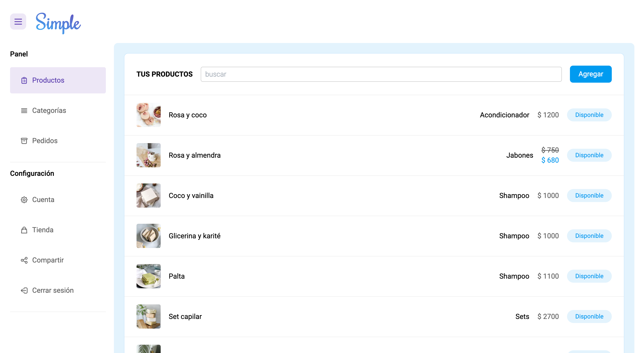Open the Categorías menu item
The width and height of the screenshot is (644, 353).
[49, 111]
